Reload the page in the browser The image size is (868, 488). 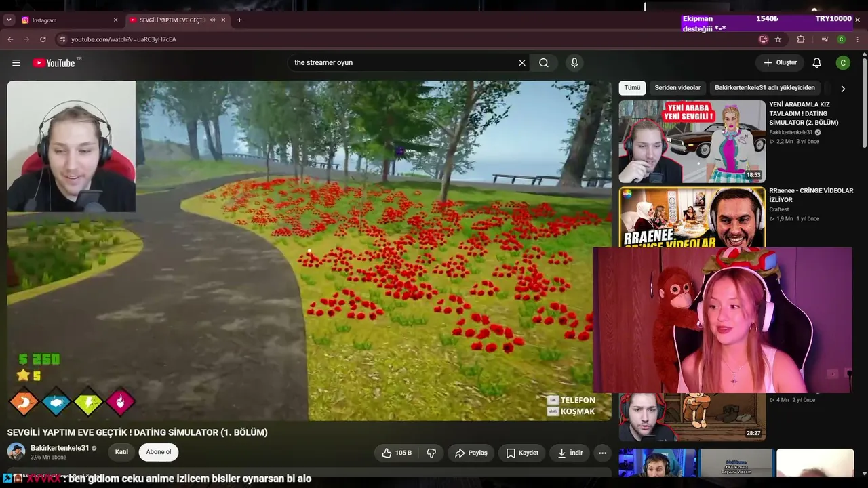43,39
